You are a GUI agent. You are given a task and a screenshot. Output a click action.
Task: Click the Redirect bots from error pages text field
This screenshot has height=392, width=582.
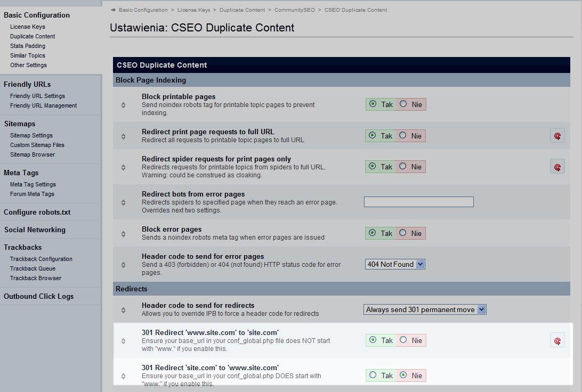coord(418,202)
